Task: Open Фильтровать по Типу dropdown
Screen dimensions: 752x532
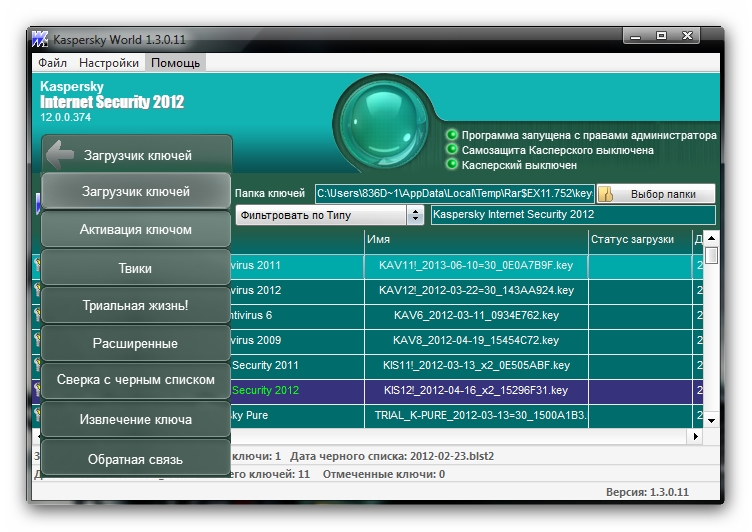Action: click(330, 215)
